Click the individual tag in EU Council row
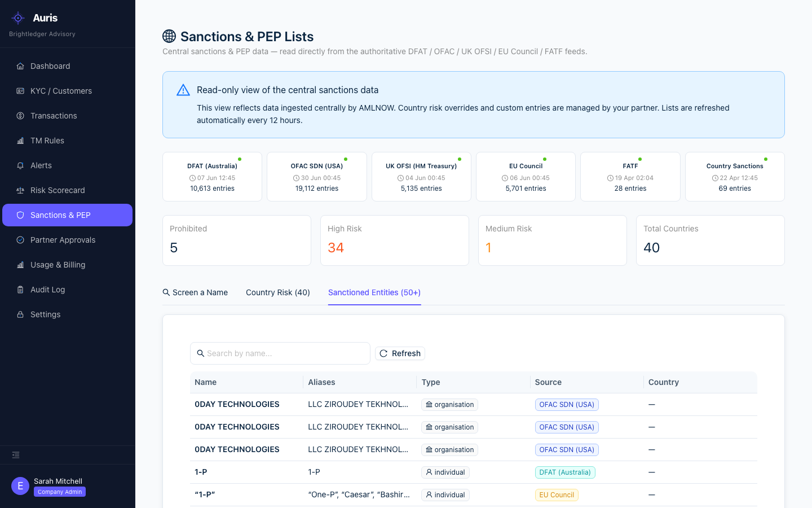 click(x=445, y=495)
